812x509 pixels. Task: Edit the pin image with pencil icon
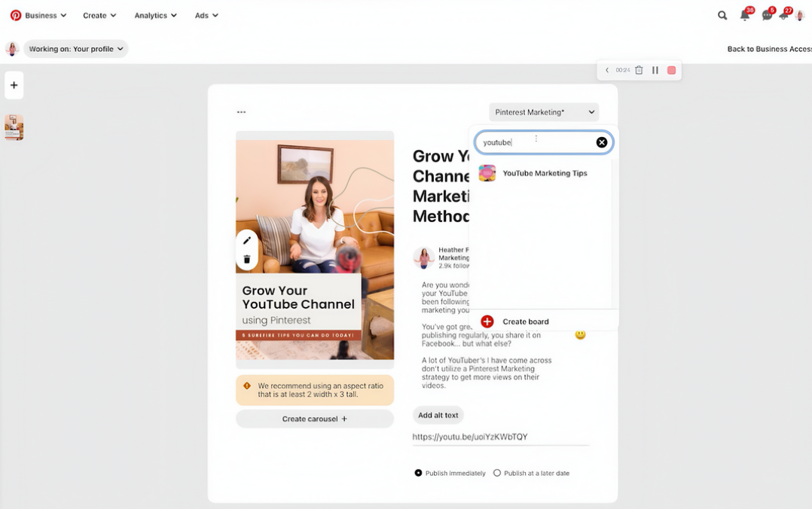(247, 240)
